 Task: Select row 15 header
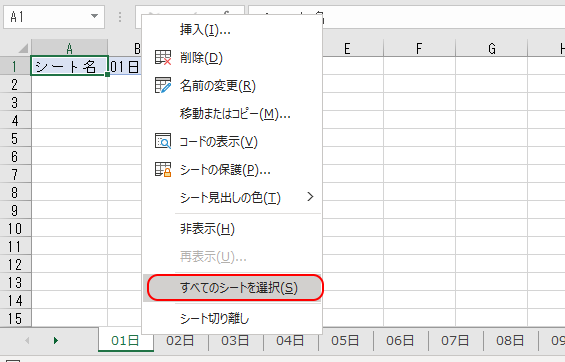(15, 318)
